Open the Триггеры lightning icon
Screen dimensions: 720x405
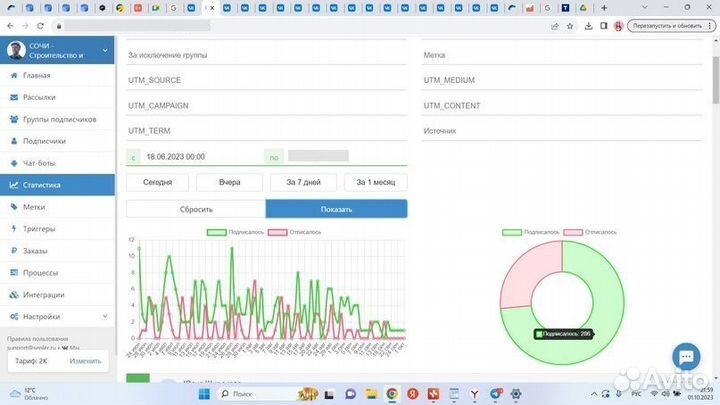[x=14, y=229]
